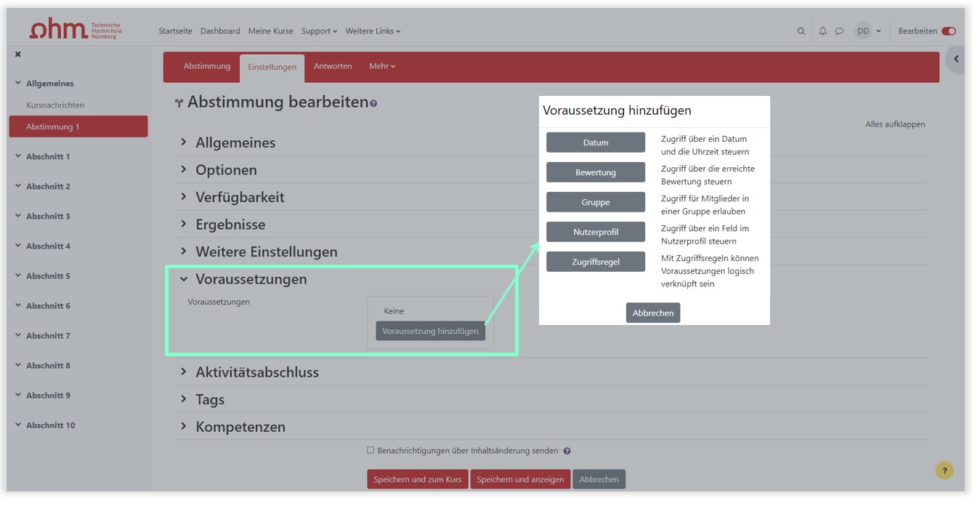Image resolution: width=980 pixels, height=506 pixels.
Task: Close the left course index sidebar
Action: pyautogui.click(x=18, y=55)
